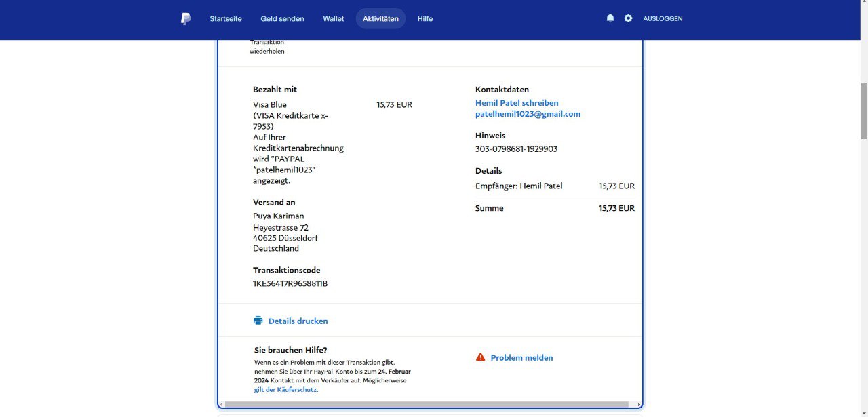
Task: Open the Hilfe menu item
Action: (x=425, y=19)
